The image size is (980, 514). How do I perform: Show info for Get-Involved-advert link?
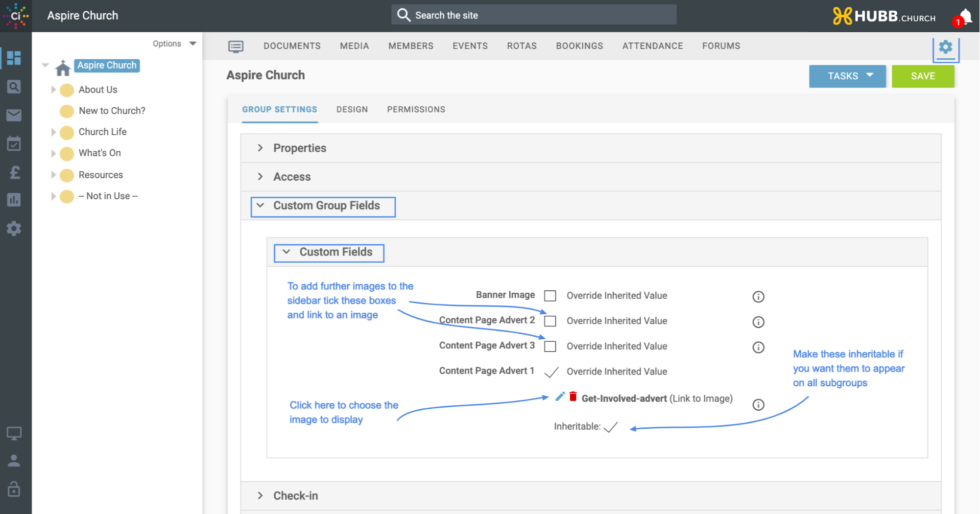click(758, 405)
